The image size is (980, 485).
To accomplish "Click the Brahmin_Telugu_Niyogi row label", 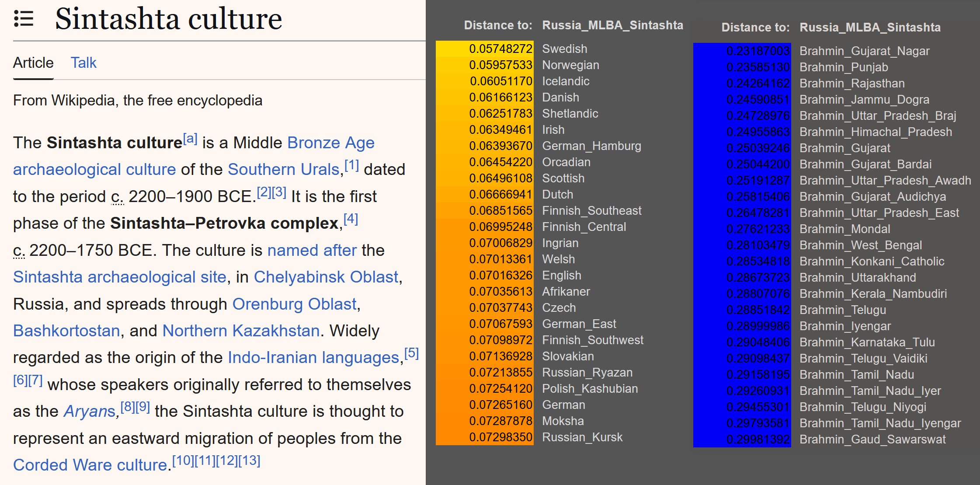I will [863, 407].
